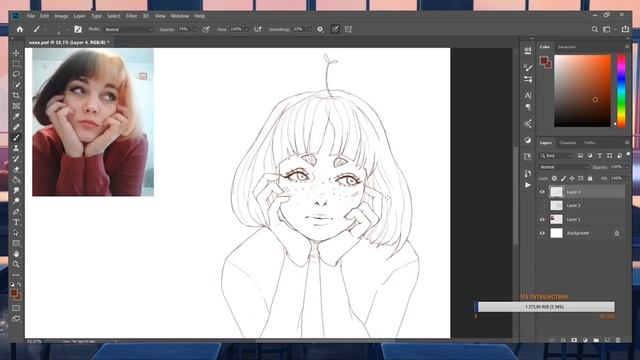This screenshot has height=360, width=640.
Task: Open Opacity slider dropdown arrow
Action: [x=195, y=30]
